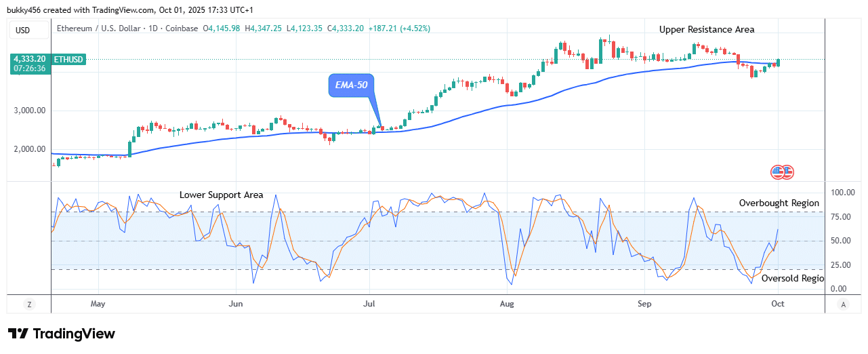Click the Oct label on the time axis
The width and height of the screenshot is (868, 354).
coord(779,304)
